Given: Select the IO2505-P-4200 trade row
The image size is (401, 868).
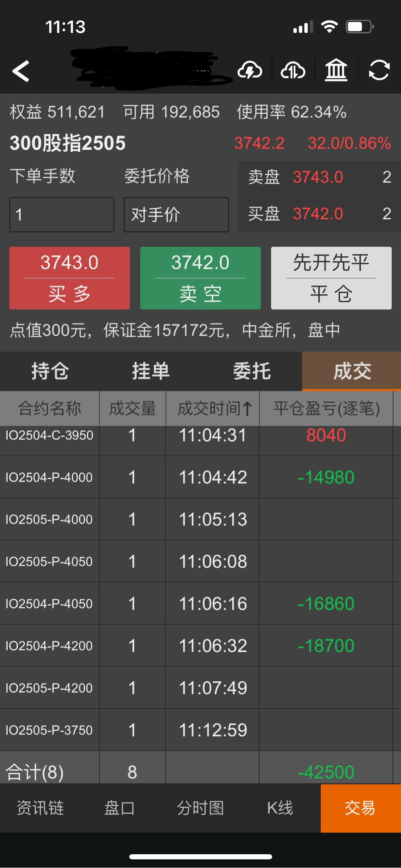Looking at the screenshot, I should tap(200, 688).
